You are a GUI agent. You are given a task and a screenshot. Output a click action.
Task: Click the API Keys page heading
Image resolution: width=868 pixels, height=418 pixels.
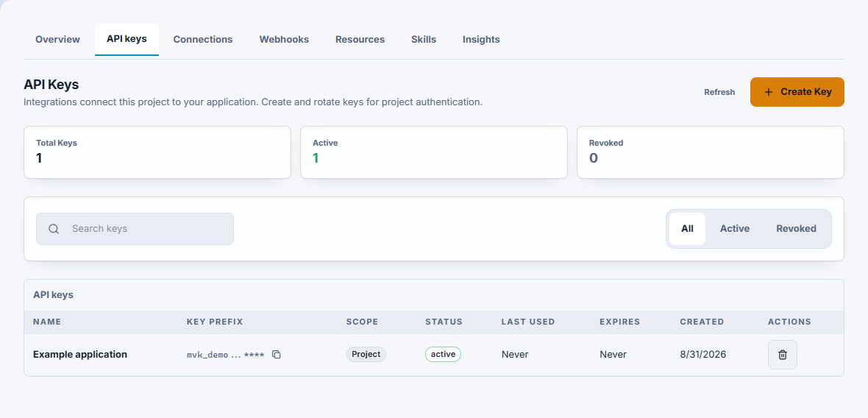[51, 85]
